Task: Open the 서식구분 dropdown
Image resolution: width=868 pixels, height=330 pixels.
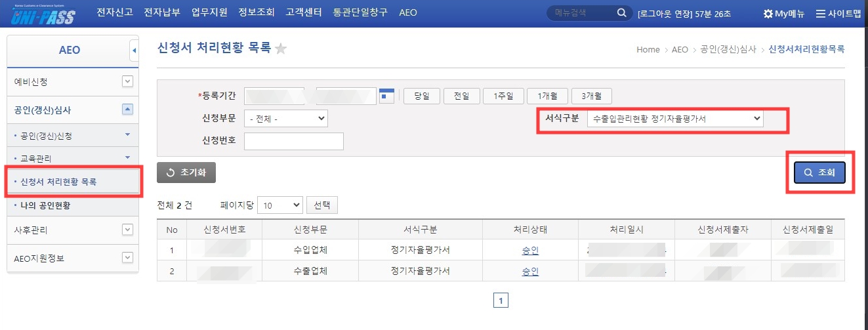Action: coord(675,119)
